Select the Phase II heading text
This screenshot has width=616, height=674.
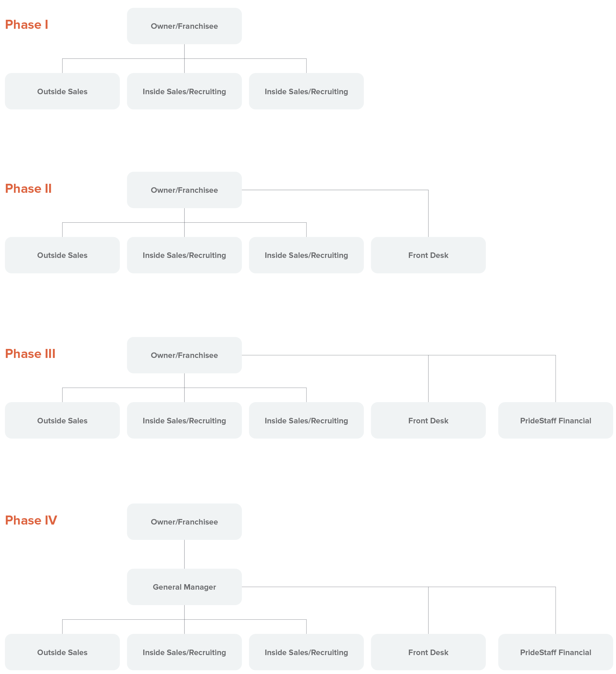click(28, 188)
